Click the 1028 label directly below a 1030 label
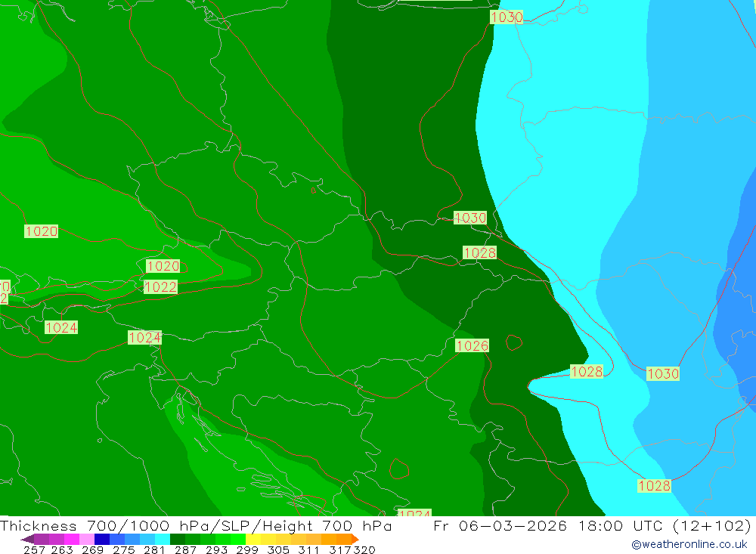Image resolution: width=756 pixels, height=554 pixels. click(x=480, y=252)
